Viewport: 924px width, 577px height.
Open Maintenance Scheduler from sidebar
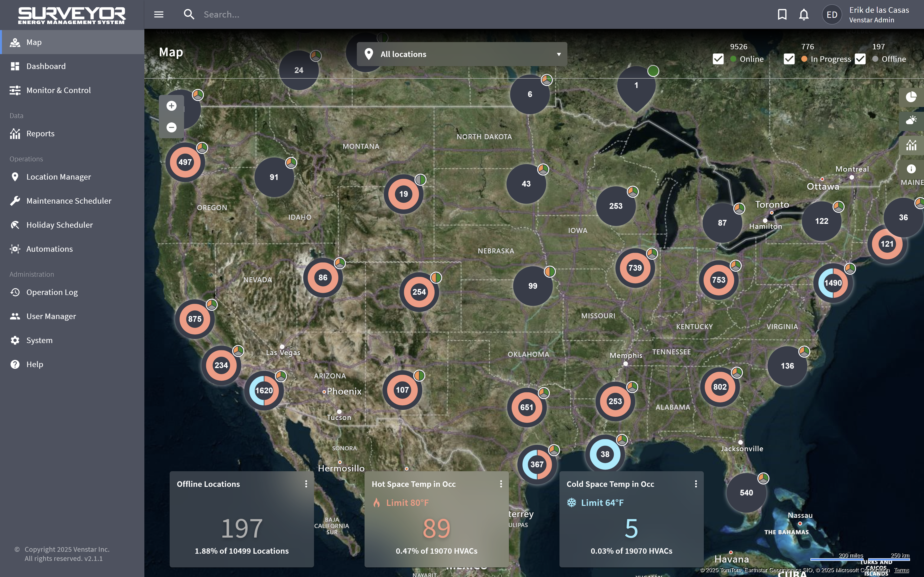[x=69, y=201]
